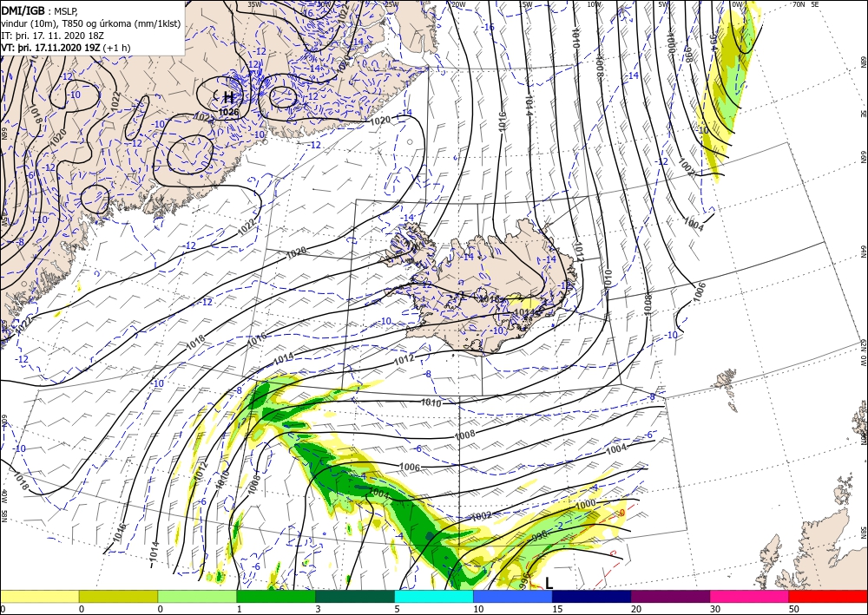
Task: Pick the cyan legend swatch
Action: 433,596
